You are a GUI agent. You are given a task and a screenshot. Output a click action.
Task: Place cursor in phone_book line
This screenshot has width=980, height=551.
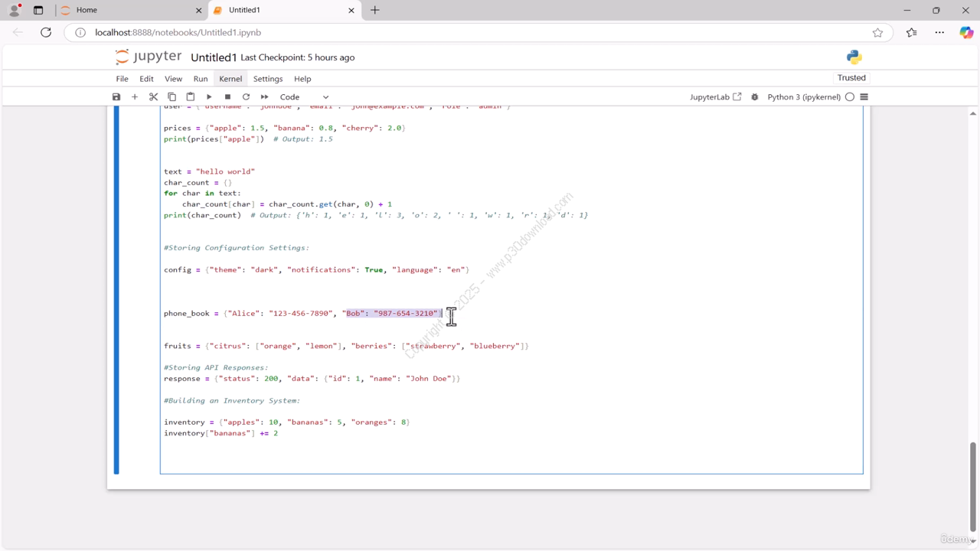[x=303, y=313]
